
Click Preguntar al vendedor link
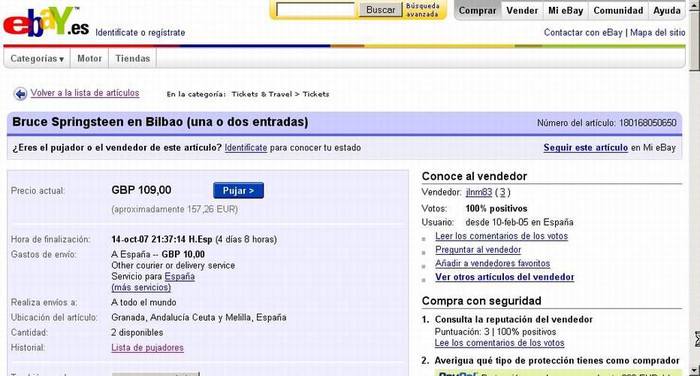[x=478, y=250]
